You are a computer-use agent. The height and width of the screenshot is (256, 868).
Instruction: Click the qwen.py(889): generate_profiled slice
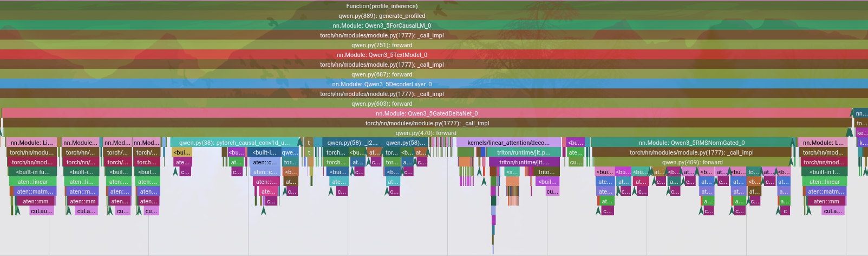434,16
